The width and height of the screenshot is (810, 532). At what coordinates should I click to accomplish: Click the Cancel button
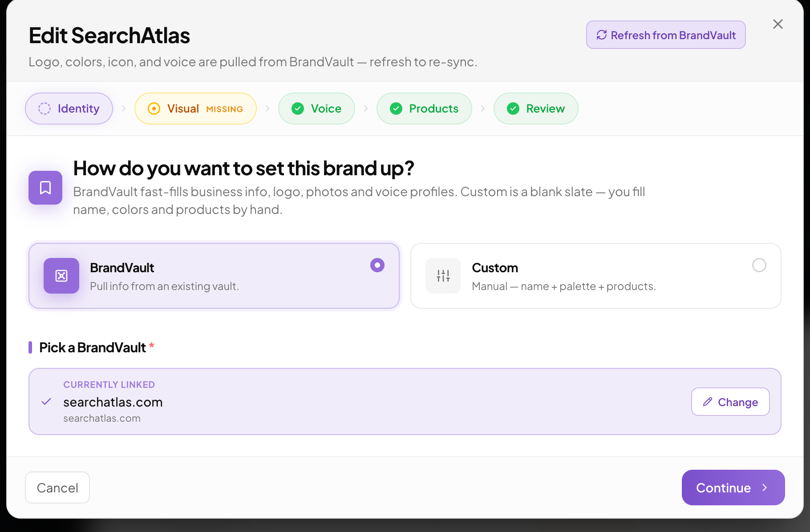coord(57,488)
